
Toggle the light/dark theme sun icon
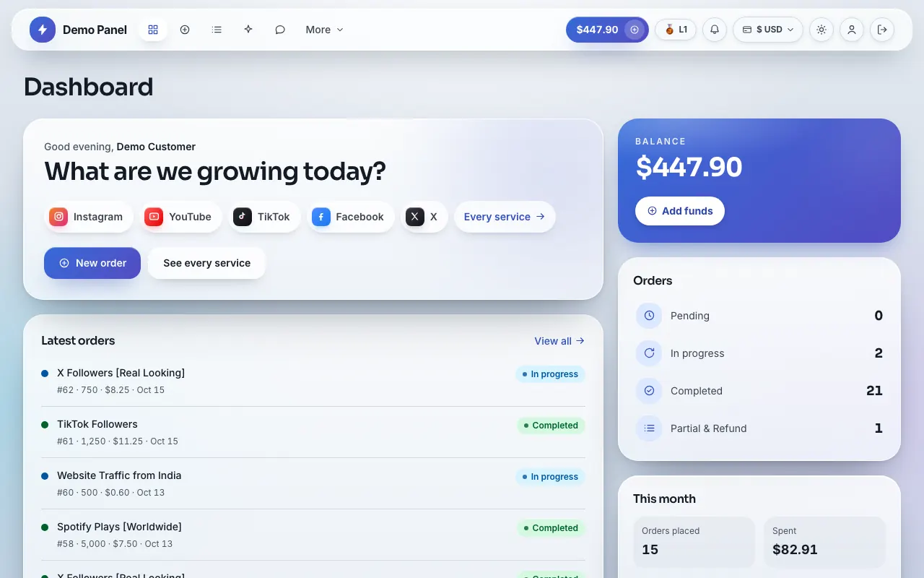(821, 30)
